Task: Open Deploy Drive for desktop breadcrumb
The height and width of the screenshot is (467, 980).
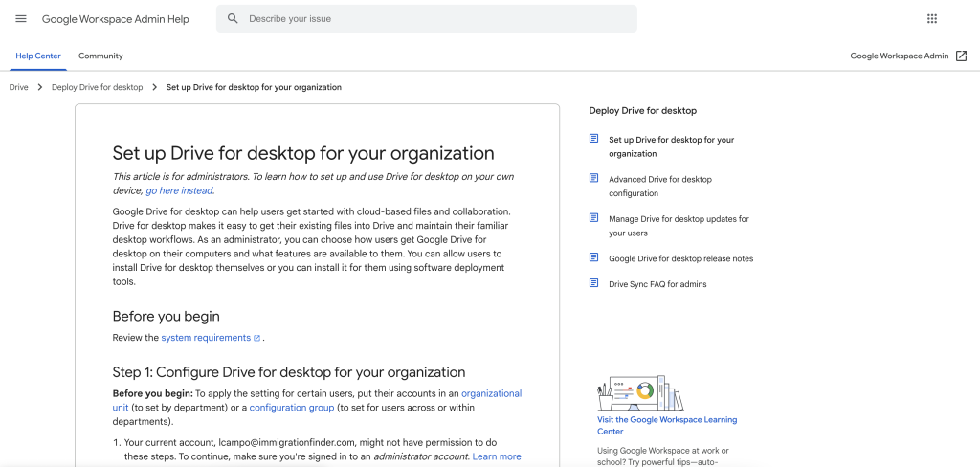Action: coord(97,87)
